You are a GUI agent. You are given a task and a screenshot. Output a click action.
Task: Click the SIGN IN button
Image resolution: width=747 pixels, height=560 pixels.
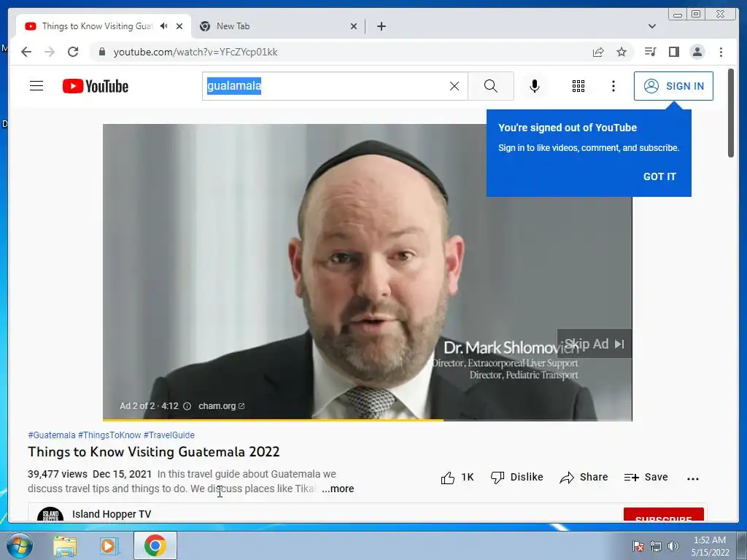tap(673, 86)
